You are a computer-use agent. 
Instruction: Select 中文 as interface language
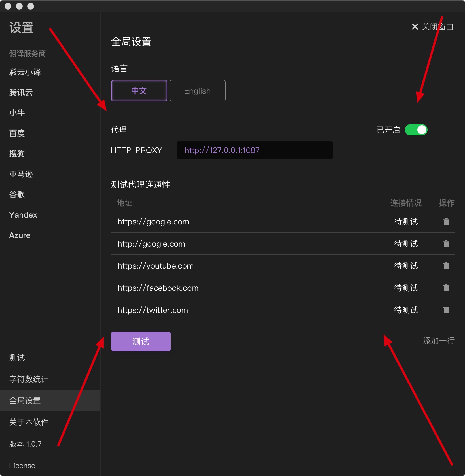tap(139, 91)
